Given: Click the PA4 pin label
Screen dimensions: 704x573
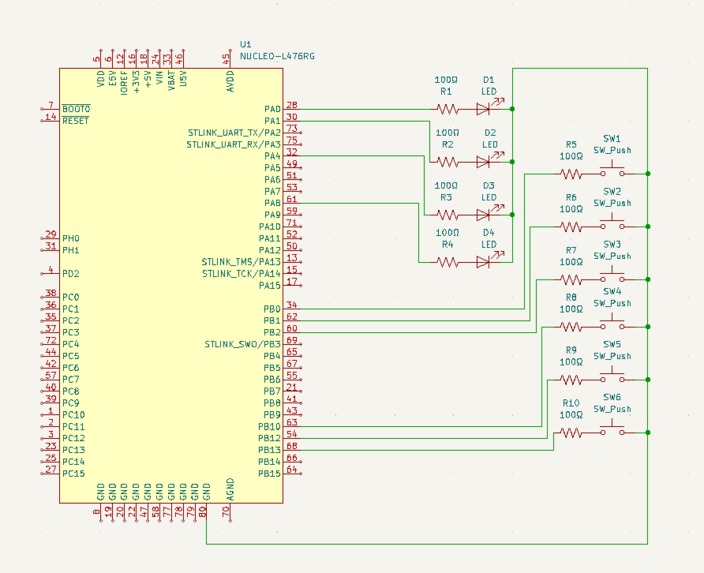Looking at the screenshot, I should point(273,156).
